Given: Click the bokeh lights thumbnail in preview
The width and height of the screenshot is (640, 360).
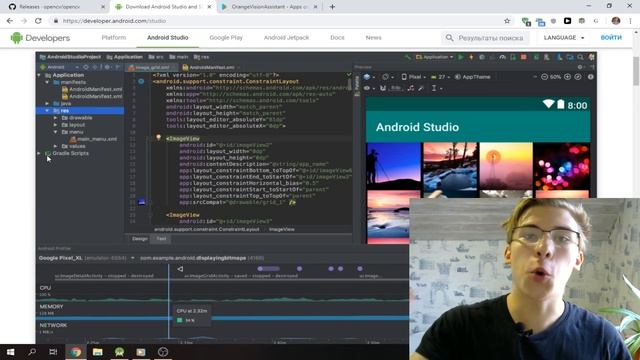Looking at the screenshot, I should (x=562, y=166).
